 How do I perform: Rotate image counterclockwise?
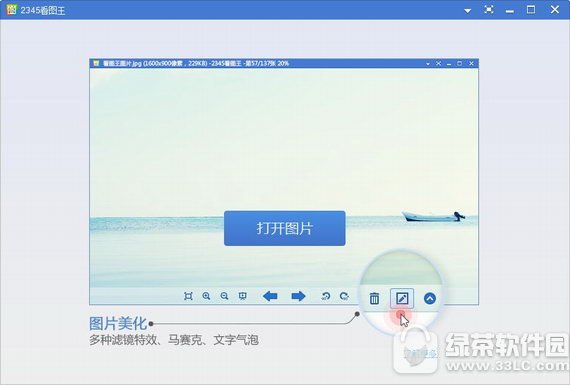point(325,296)
